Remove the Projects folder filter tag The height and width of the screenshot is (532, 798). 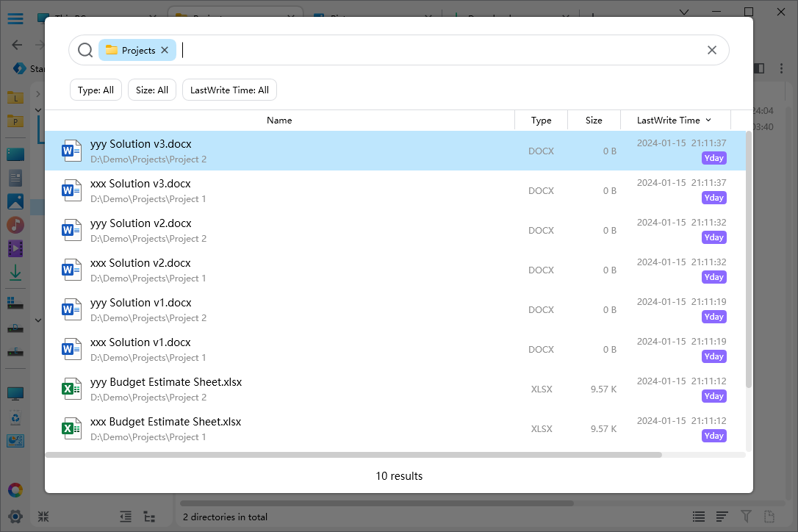pyautogui.click(x=165, y=50)
